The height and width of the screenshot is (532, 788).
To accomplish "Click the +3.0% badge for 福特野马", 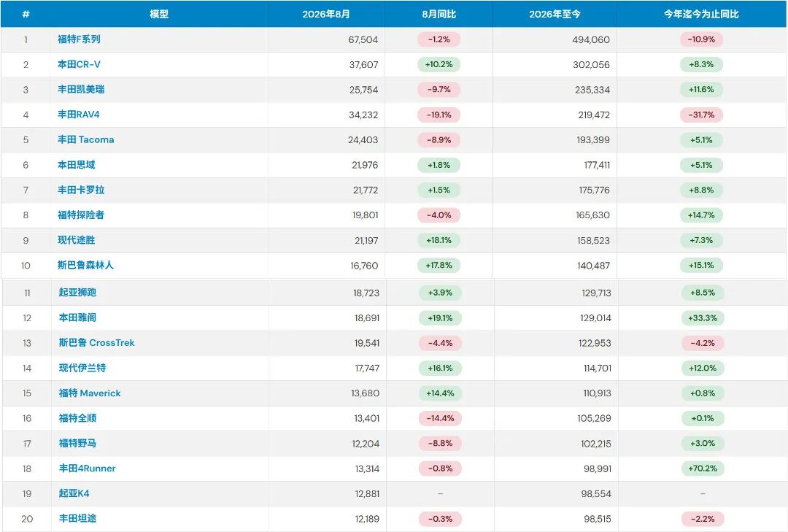I will click(703, 444).
